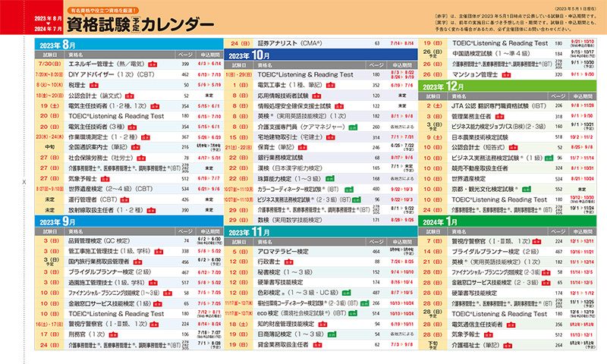Click the red badge beside エネルギー管理士

(153, 64)
